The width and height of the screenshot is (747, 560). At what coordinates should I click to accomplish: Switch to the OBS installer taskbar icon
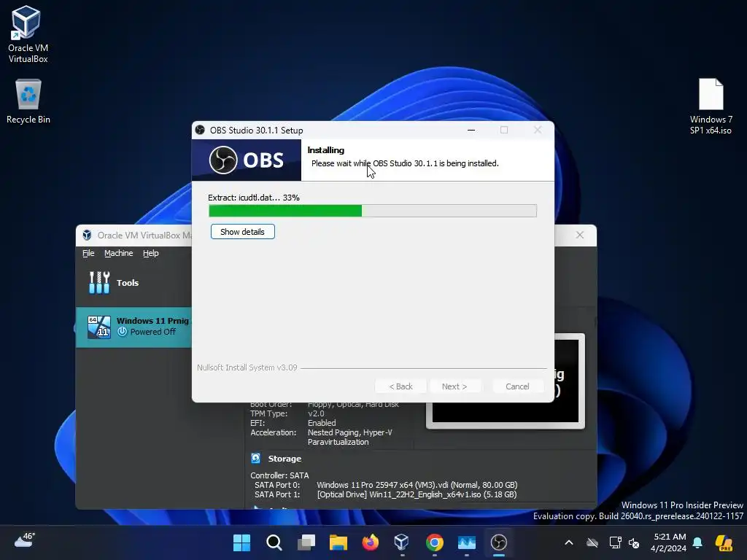[499, 542]
